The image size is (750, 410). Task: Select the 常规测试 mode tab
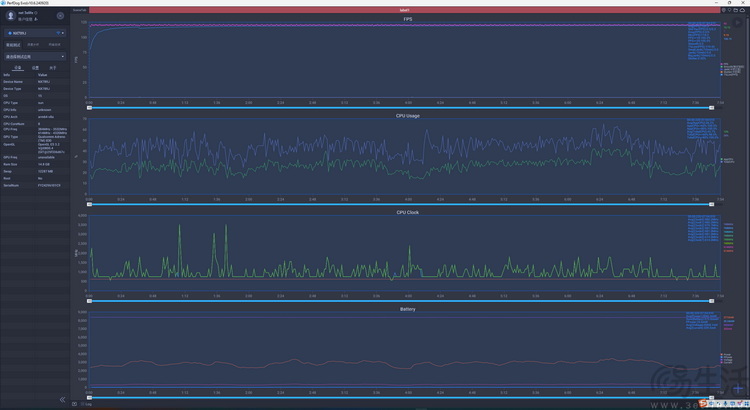[x=13, y=44]
